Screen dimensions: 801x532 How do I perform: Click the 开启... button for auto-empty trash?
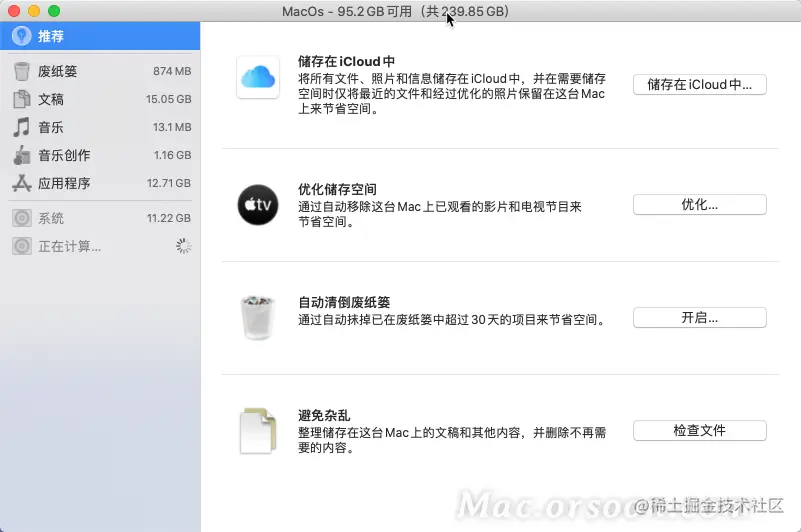point(699,317)
